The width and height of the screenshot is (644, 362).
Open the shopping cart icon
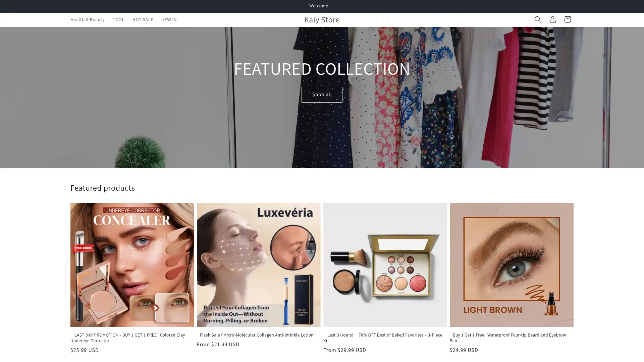[x=567, y=19]
